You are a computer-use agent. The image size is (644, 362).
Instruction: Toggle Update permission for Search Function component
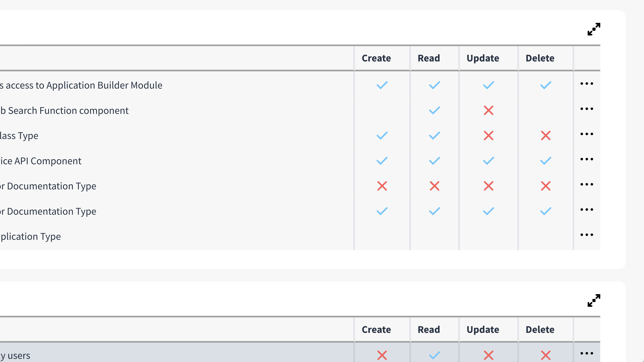pos(488,110)
